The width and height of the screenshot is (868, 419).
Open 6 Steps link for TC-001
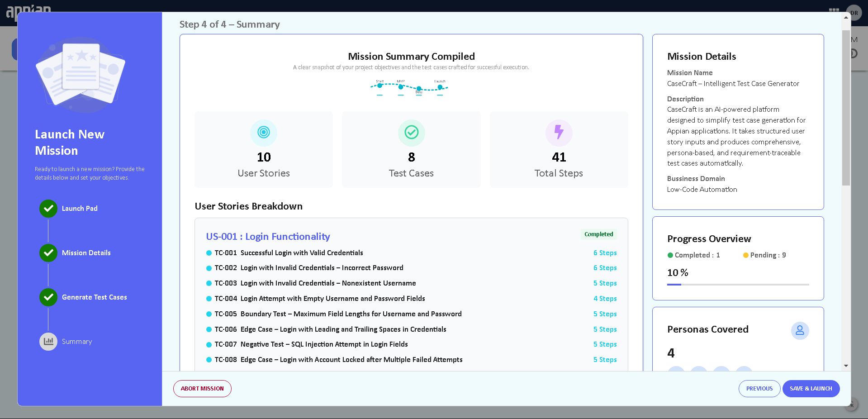click(x=605, y=253)
